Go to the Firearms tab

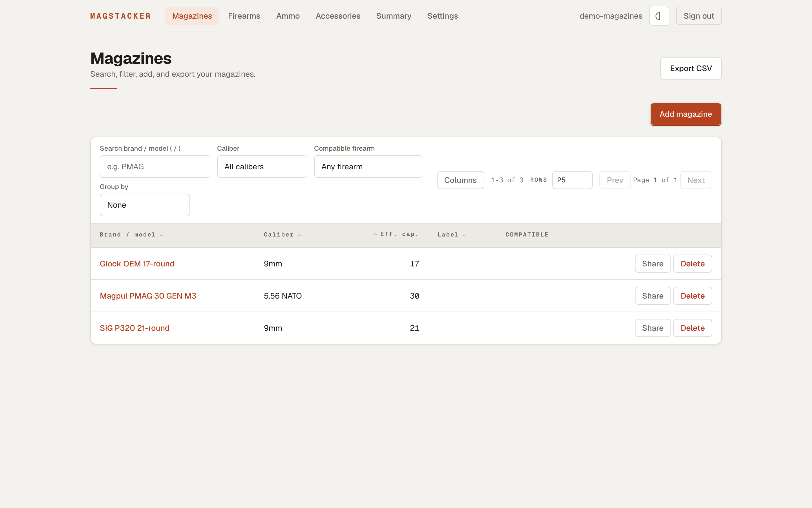[x=244, y=16]
